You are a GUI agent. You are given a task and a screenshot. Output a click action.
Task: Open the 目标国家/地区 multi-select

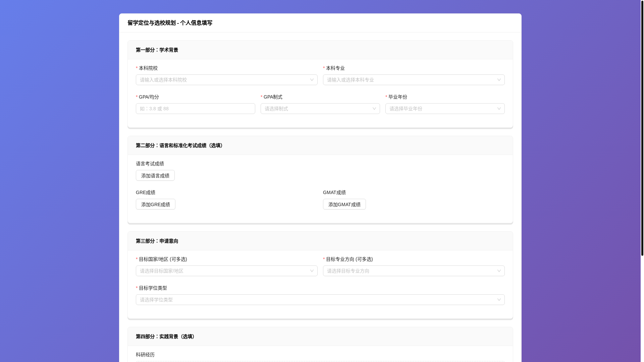point(226,271)
